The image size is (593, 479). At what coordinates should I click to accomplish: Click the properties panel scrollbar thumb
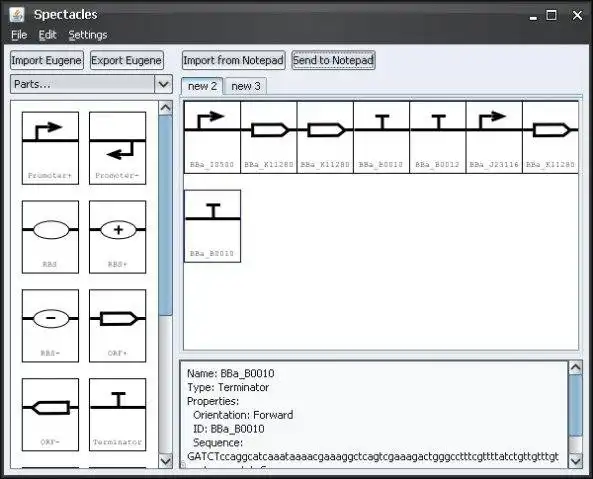pos(575,406)
